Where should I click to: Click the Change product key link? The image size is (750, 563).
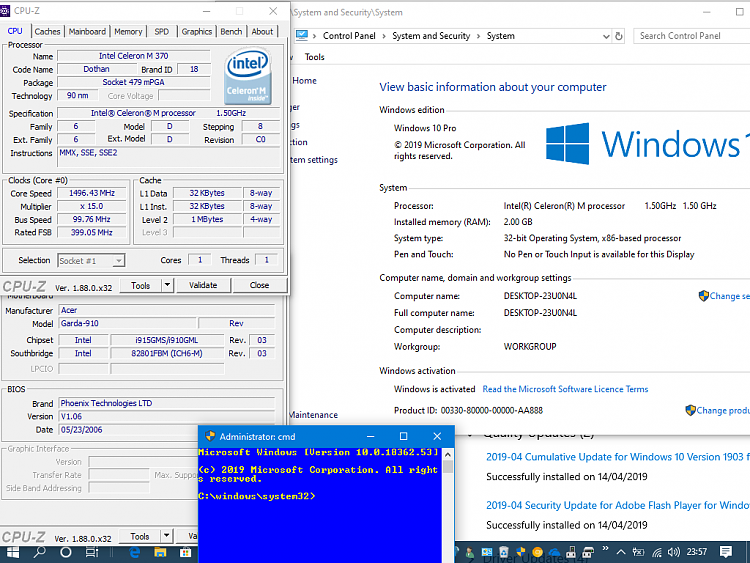[x=723, y=410]
